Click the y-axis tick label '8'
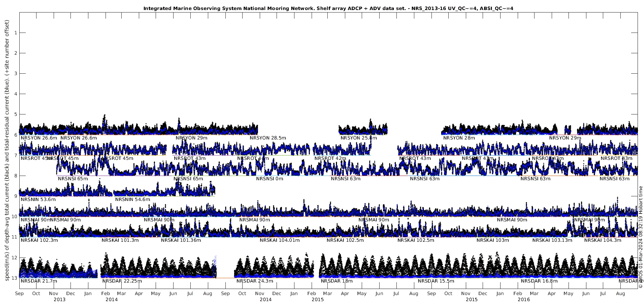 15,176
